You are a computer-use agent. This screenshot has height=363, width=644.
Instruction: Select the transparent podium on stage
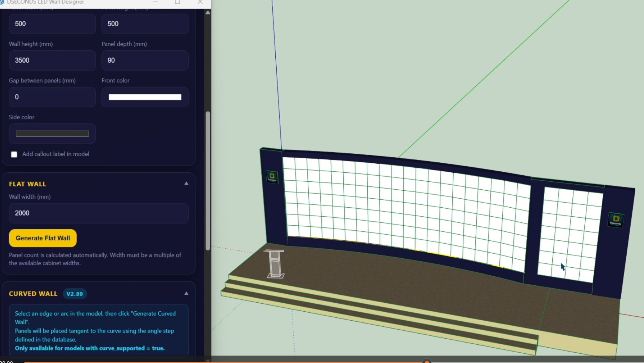275,264
